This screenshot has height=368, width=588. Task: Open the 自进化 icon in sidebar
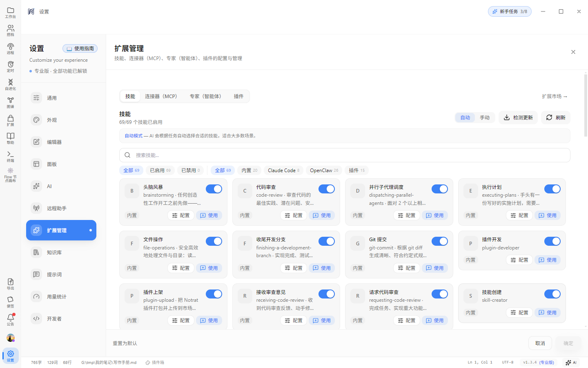(11, 85)
